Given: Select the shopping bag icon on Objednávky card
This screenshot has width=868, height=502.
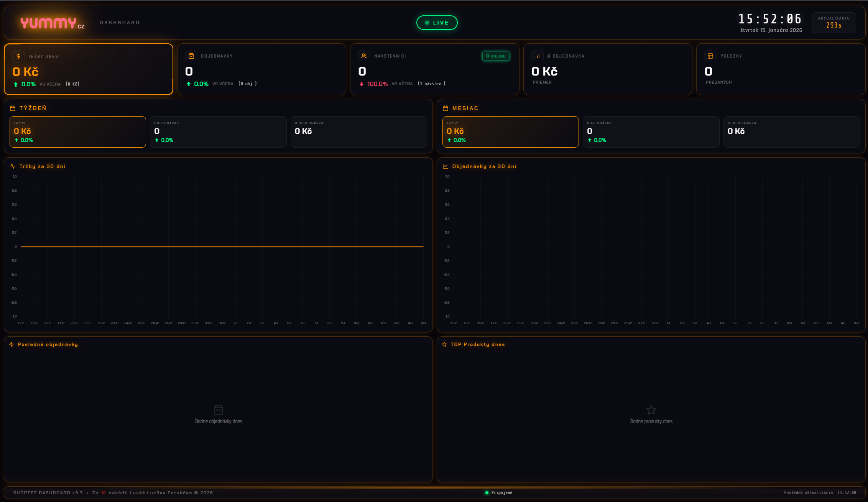Looking at the screenshot, I should click(191, 56).
